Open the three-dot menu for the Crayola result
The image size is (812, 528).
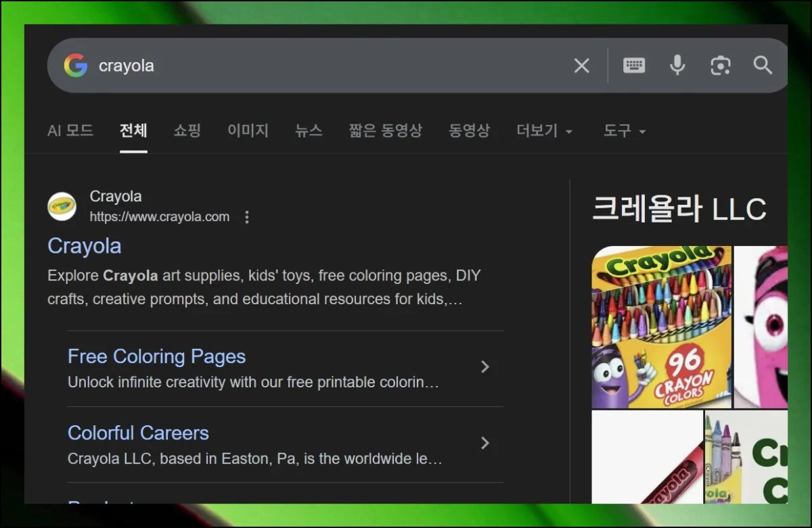[x=247, y=216]
